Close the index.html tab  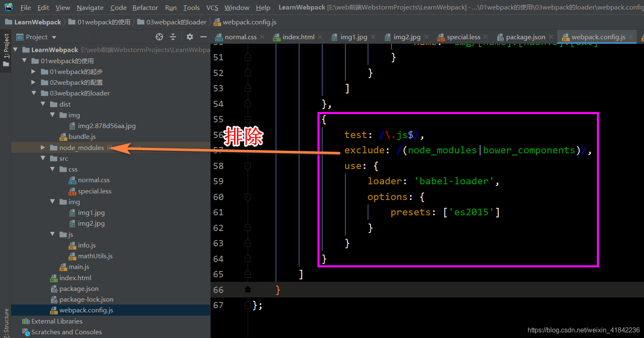click(320, 37)
